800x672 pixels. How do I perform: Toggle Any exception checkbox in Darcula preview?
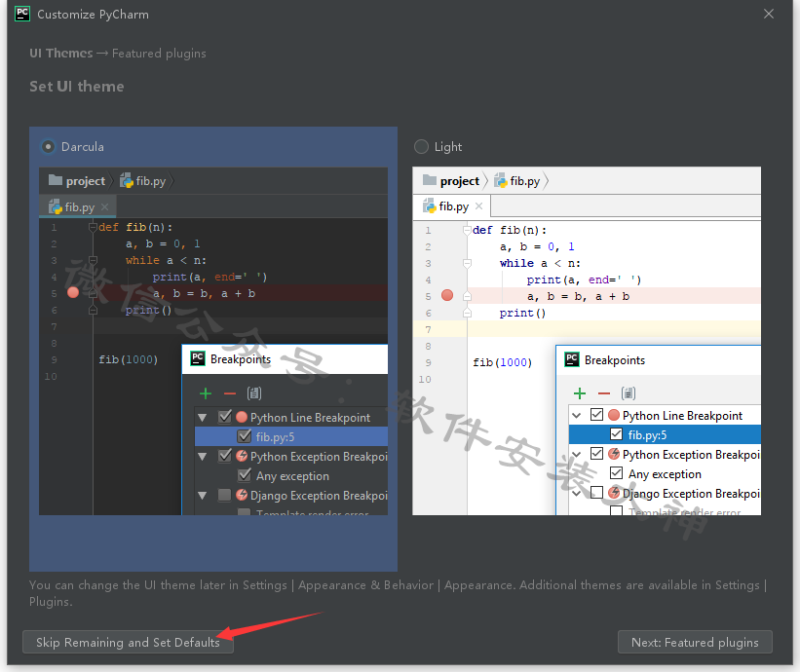pyautogui.click(x=245, y=475)
